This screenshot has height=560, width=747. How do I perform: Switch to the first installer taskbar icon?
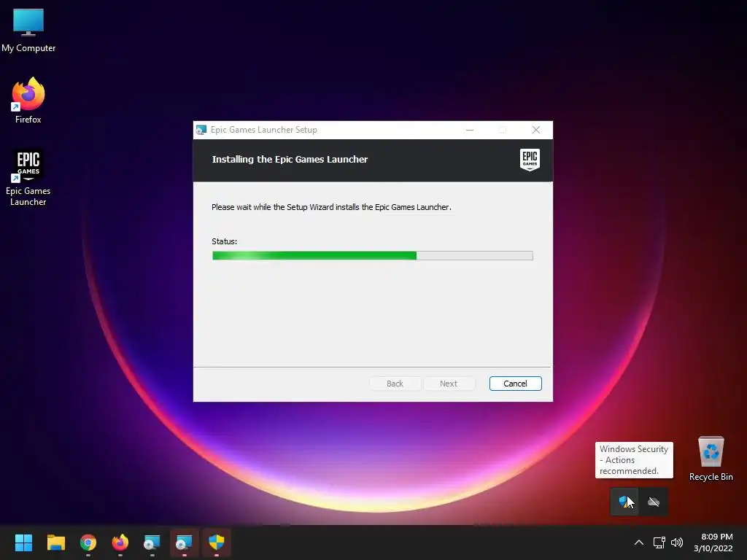152,542
